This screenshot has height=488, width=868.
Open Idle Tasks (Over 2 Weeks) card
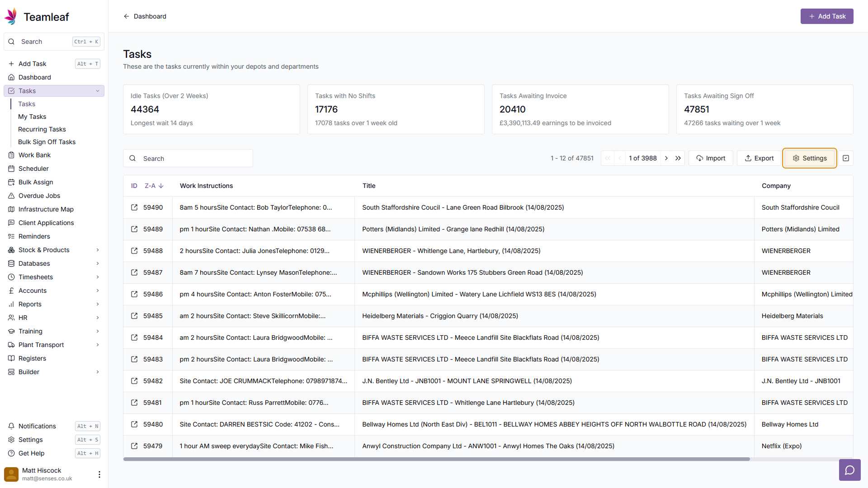coord(212,109)
